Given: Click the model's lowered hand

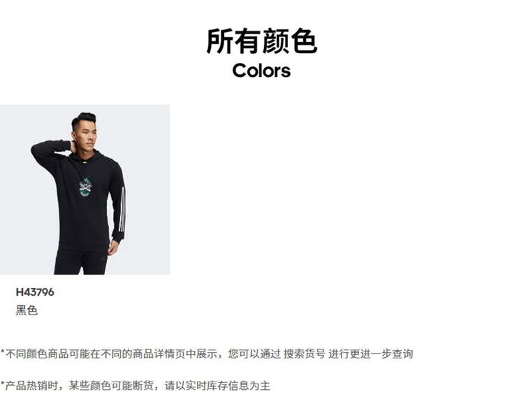Looking at the screenshot, I should [x=113, y=248].
